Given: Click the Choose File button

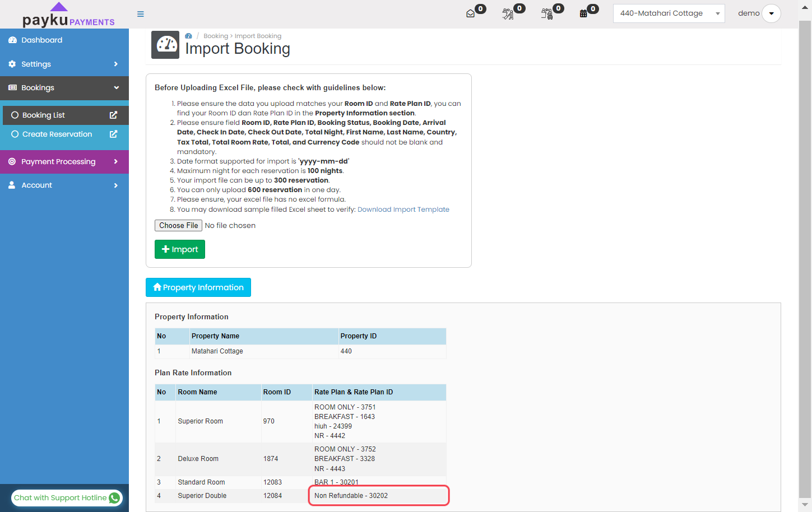Looking at the screenshot, I should pyautogui.click(x=178, y=225).
